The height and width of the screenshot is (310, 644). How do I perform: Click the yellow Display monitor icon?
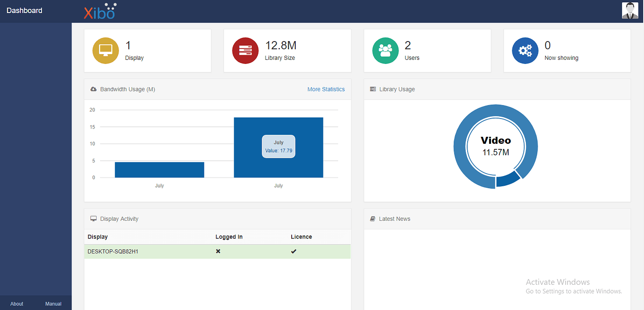coord(105,51)
